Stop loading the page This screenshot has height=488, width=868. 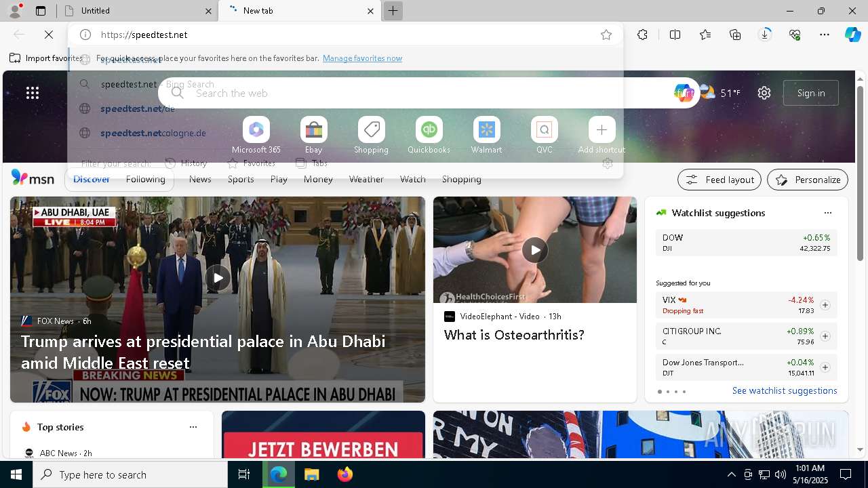(49, 35)
